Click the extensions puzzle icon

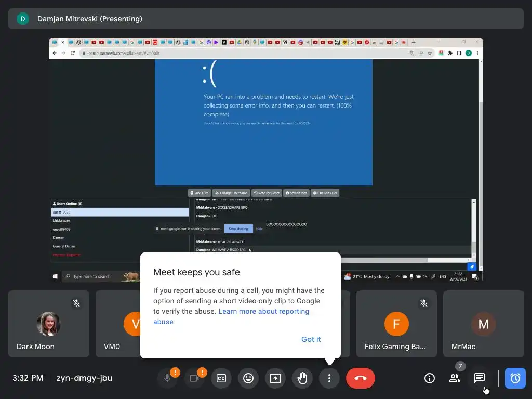(x=450, y=53)
